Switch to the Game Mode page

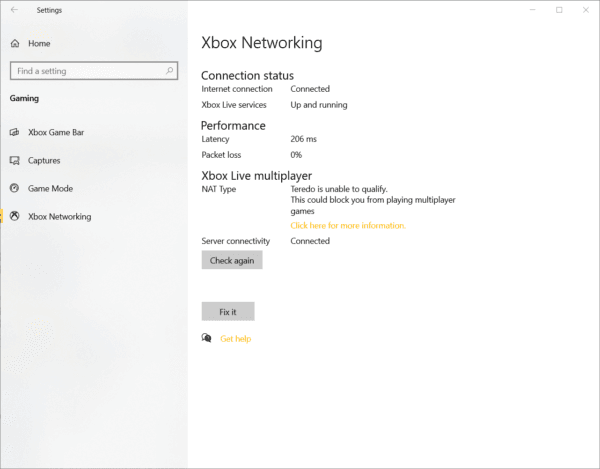50,188
